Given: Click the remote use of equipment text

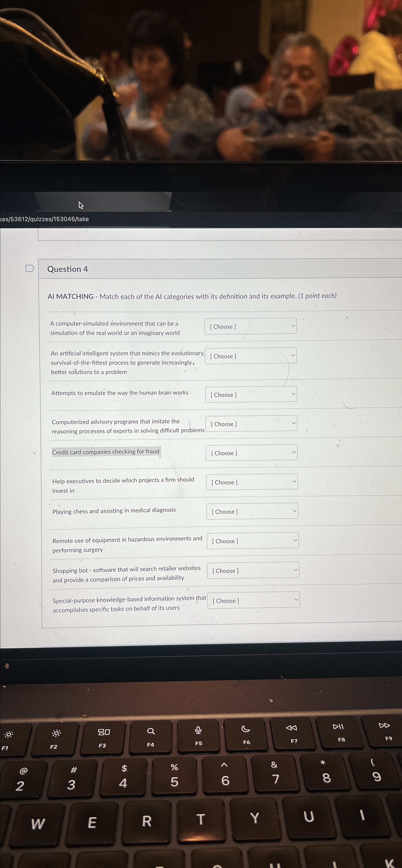Looking at the screenshot, I should coord(127,544).
